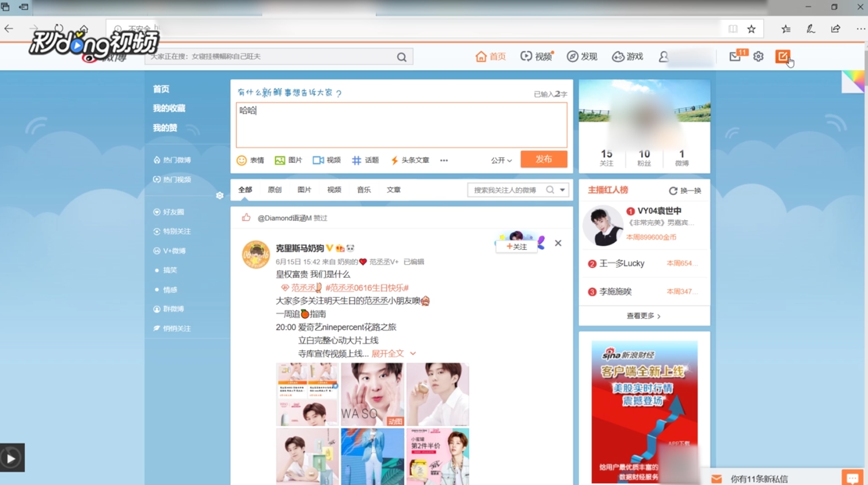The height and width of the screenshot is (485, 868).
Task: Close the 克里斯马奶狗 post with X
Action: point(558,243)
